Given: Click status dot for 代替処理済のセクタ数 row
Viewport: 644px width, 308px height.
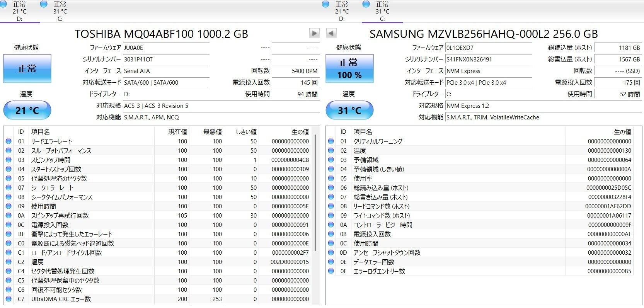Looking at the screenshot, I should click(9, 179).
